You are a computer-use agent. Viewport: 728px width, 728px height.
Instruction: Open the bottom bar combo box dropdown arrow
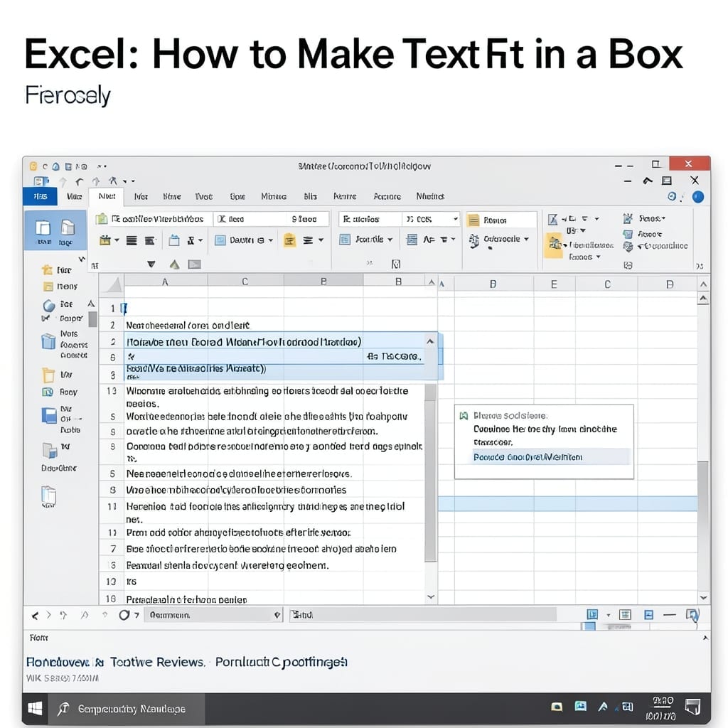[277, 615]
